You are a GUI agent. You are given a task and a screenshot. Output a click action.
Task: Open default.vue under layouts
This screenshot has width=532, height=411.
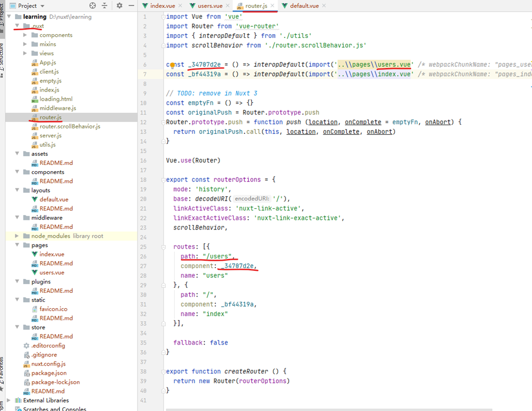[53, 200]
